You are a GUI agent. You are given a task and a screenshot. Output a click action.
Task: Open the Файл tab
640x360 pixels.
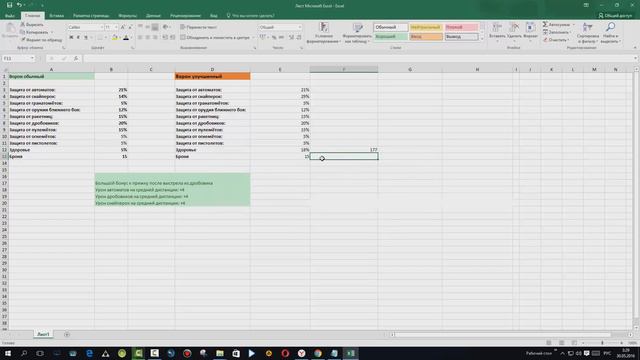click(x=10, y=16)
